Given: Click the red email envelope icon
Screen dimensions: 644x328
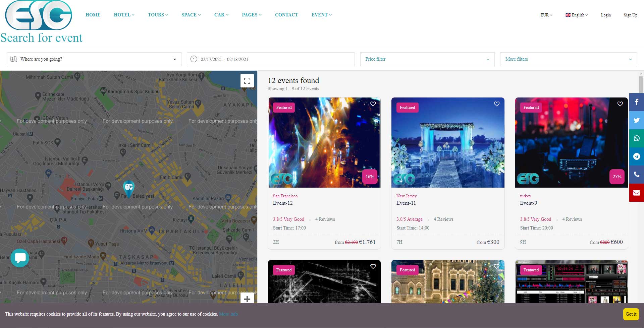Looking at the screenshot, I should click(x=636, y=193).
